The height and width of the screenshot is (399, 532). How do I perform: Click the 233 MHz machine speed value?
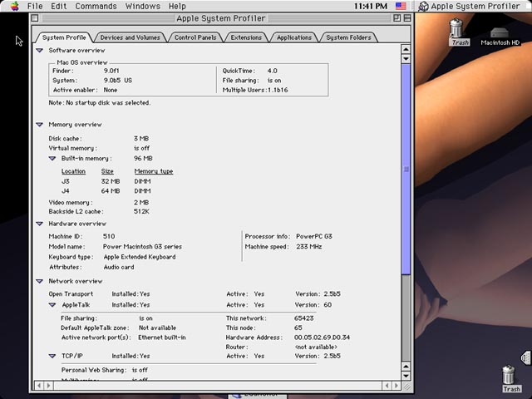pyautogui.click(x=308, y=247)
